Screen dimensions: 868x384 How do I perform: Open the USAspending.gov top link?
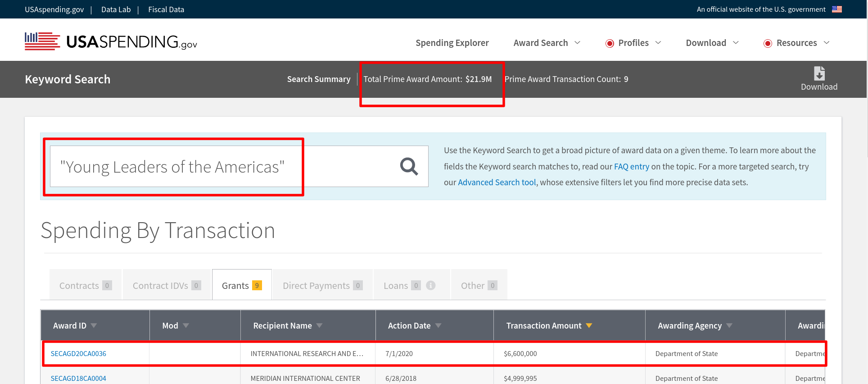[54, 9]
